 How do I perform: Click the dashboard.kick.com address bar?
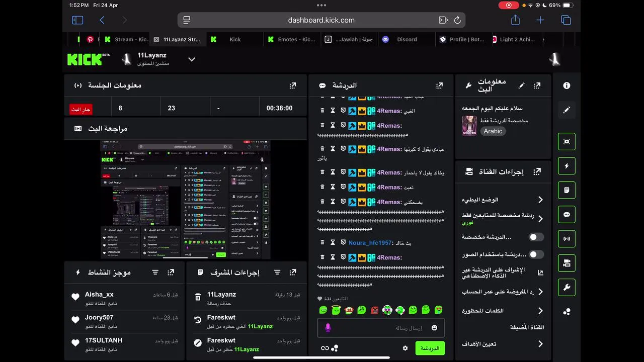[x=321, y=20]
